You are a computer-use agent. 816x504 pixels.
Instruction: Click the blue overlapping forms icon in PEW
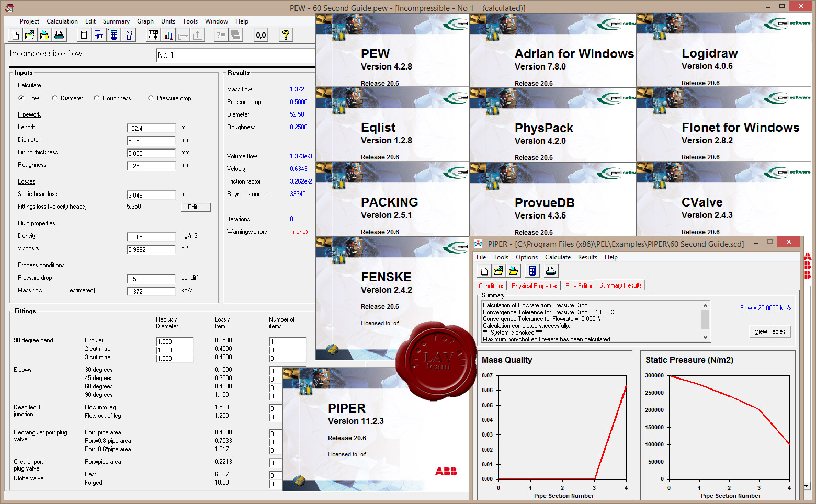(x=99, y=35)
